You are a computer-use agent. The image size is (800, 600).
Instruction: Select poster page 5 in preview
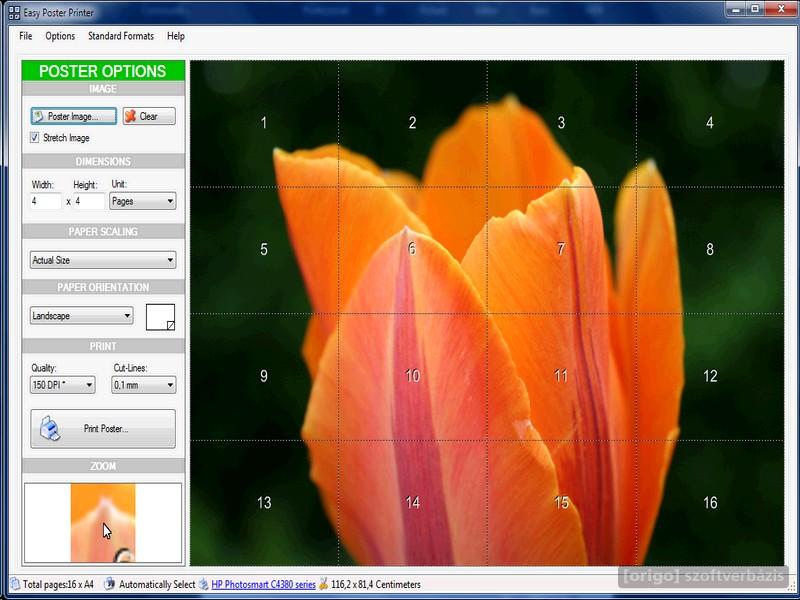pyautogui.click(x=264, y=250)
